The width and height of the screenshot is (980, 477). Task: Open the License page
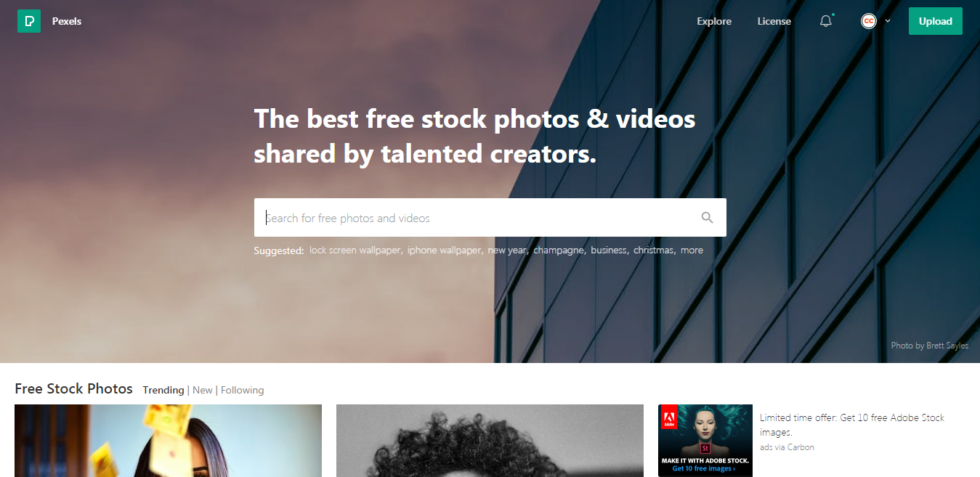pos(774,21)
